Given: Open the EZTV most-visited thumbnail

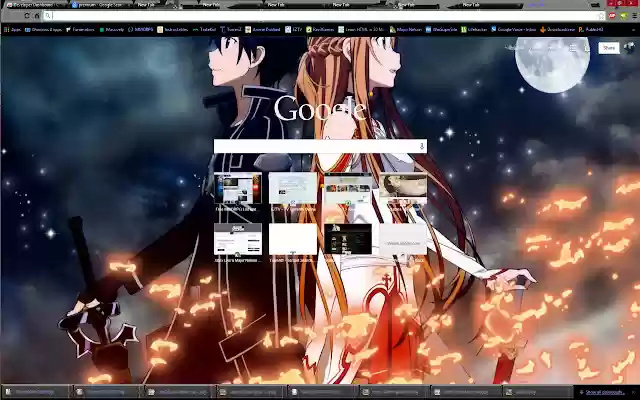Looking at the screenshot, I should pos(293,189).
